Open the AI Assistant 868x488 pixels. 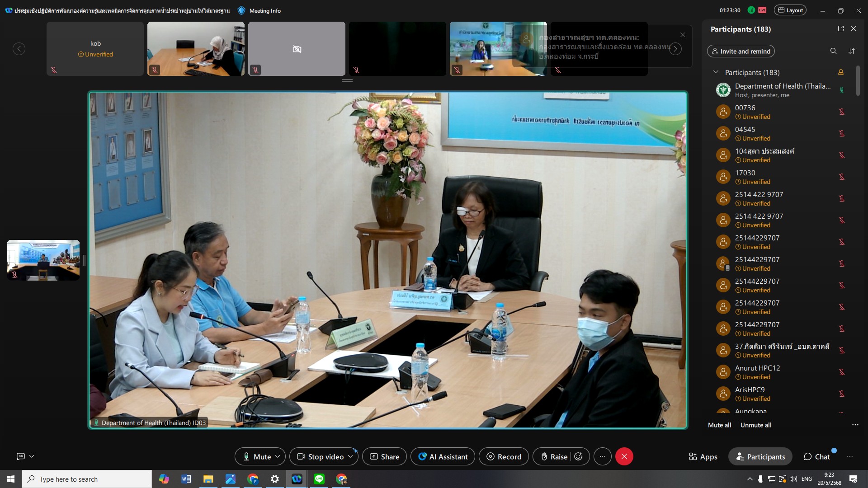point(443,456)
